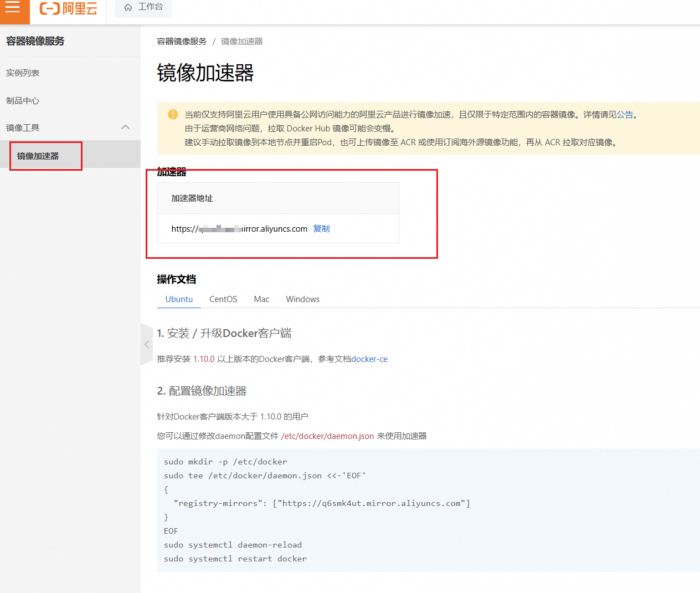This screenshot has height=593, width=700.
Task: Click the sudo systemctl restart docker line
Action: (x=235, y=559)
